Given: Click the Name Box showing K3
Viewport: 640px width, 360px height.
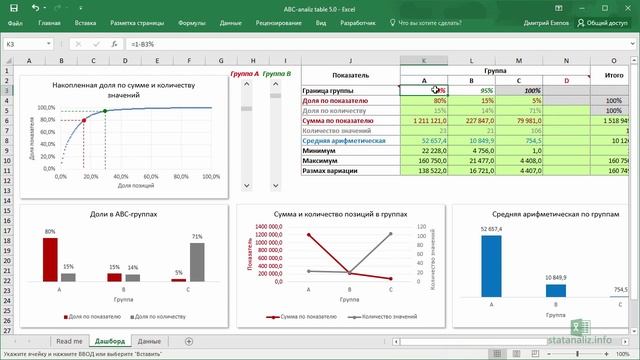Looking at the screenshot, I should click(x=24, y=44).
